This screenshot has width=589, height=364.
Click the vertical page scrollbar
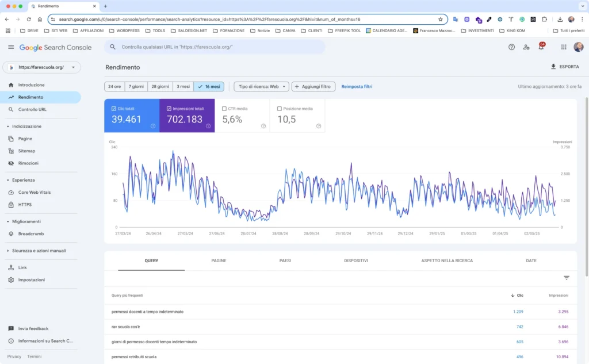[x=587, y=187]
